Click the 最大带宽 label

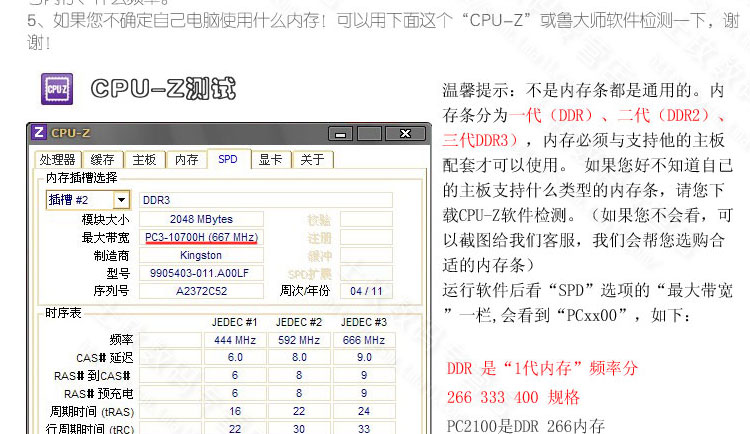point(106,238)
